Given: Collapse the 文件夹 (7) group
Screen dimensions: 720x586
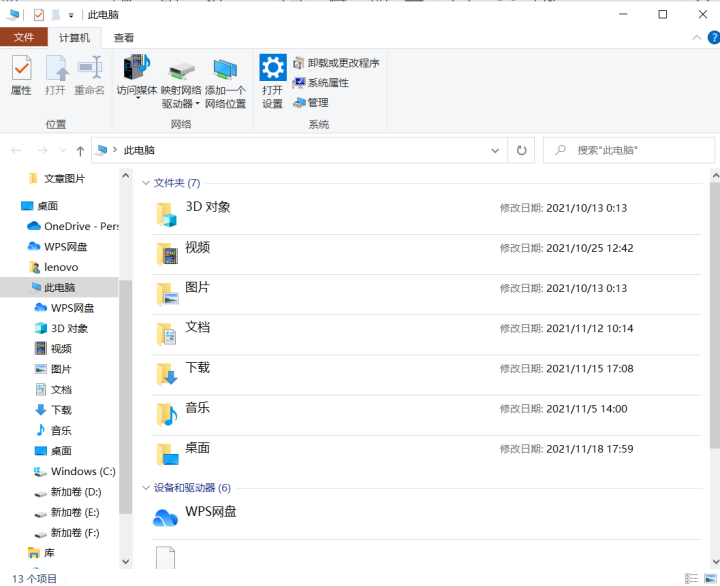Looking at the screenshot, I should coord(146,183).
